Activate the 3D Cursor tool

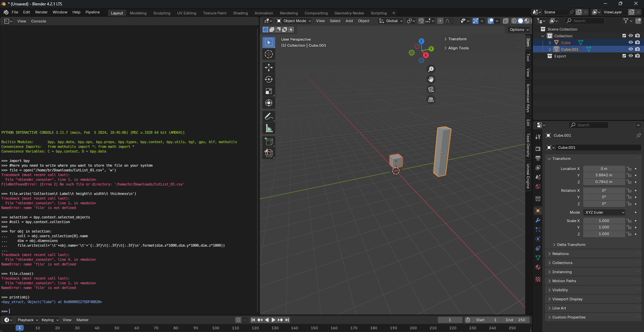click(269, 54)
